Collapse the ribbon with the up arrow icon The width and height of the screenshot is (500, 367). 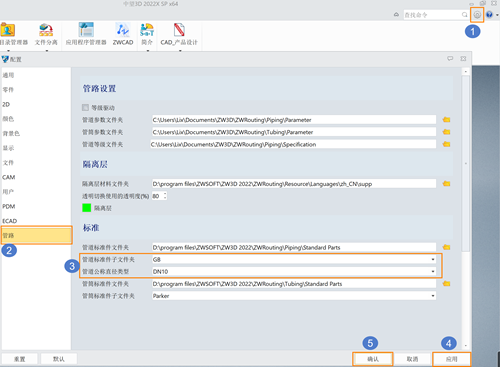click(x=396, y=15)
